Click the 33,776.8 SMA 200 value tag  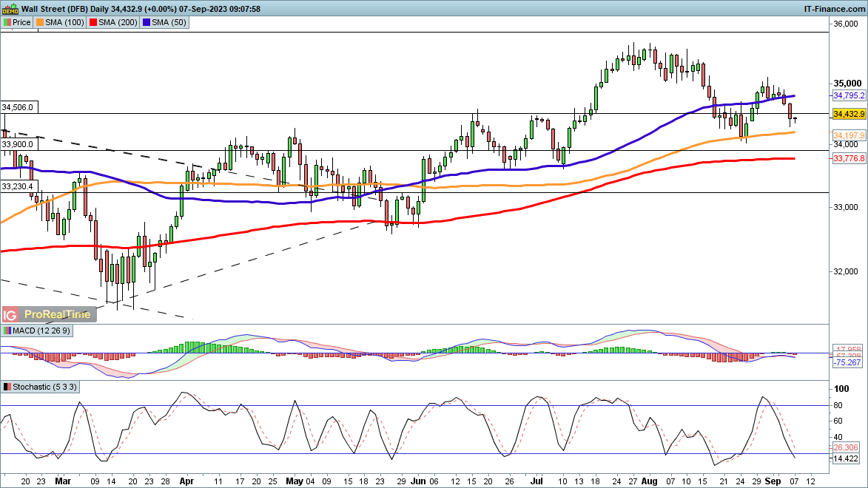849,159
